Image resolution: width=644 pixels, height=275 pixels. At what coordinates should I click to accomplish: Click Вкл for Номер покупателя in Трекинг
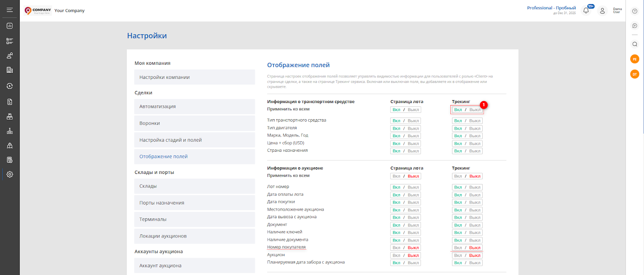coord(458,248)
